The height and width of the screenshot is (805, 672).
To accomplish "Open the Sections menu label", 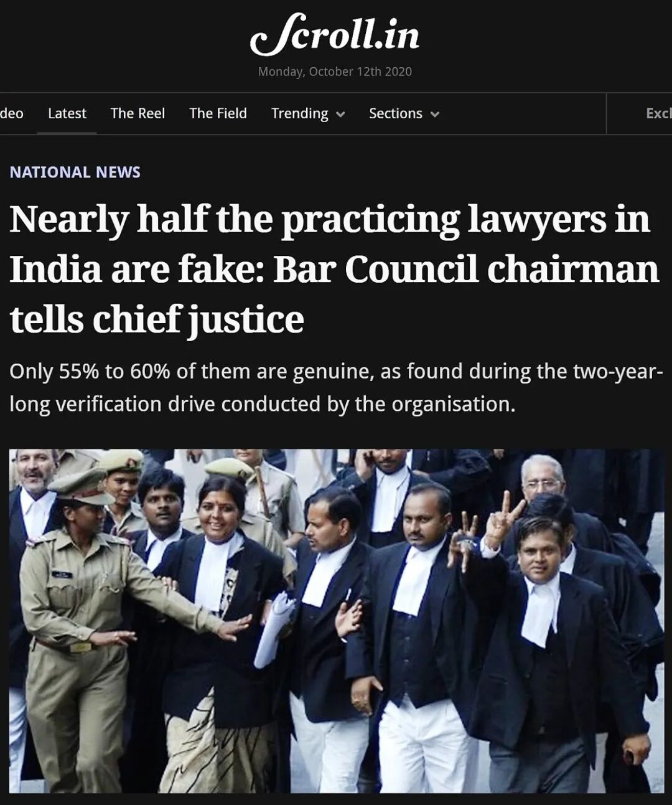I will 395,113.
